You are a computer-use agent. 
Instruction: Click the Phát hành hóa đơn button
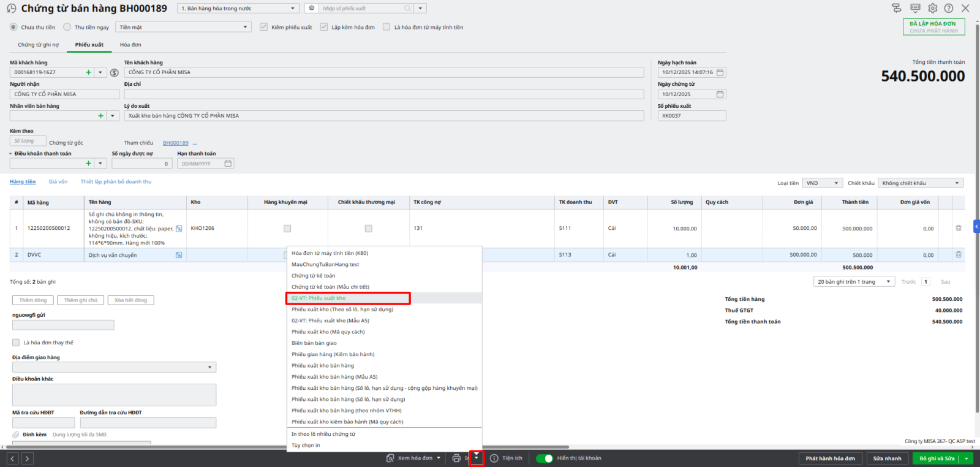click(830, 458)
